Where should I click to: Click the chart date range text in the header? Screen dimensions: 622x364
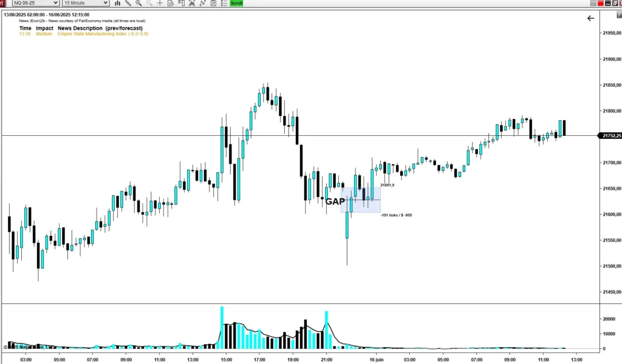click(46, 15)
